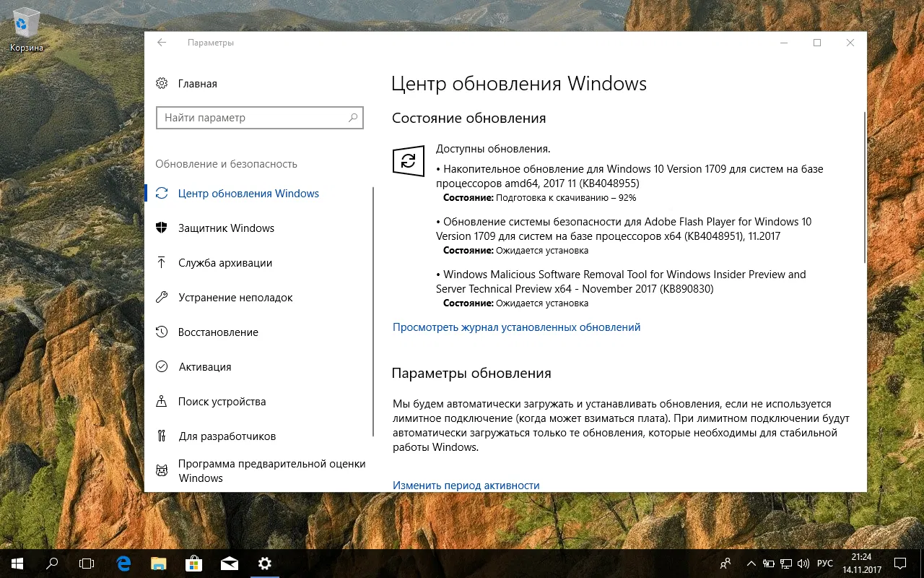The image size is (924, 578).
Task: Click the back arrow in Параметры
Action: [x=162, y=43]
